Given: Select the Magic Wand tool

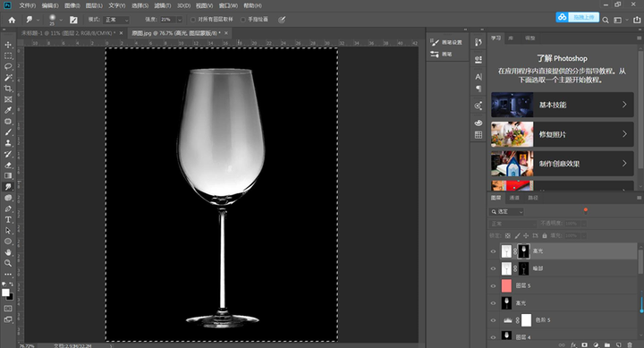Looking at the screenshot, I should pos(8,78).
